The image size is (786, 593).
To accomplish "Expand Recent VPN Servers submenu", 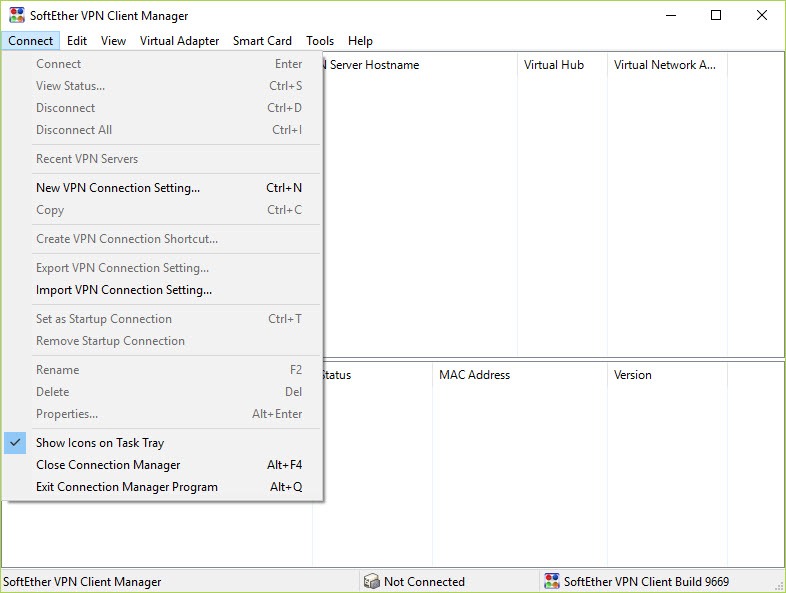I will pos(163,159).
